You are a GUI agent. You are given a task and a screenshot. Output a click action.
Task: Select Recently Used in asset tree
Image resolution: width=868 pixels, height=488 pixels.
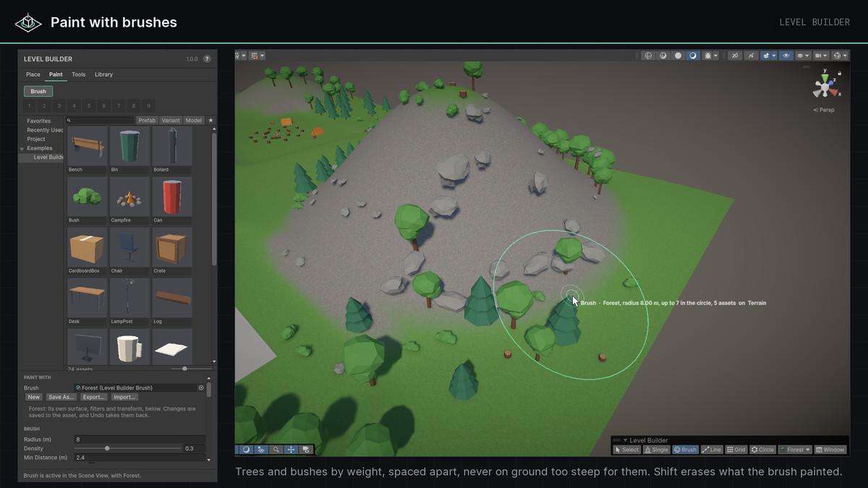(x=45, y=130)
